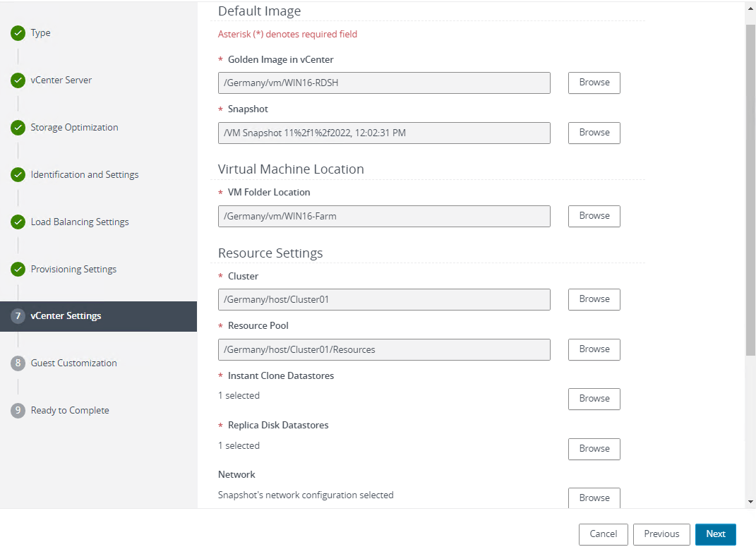The height and width of the screenshot is (554, 756).
Task: Open the VM Folder Location browser
Action: pos(594,216)
